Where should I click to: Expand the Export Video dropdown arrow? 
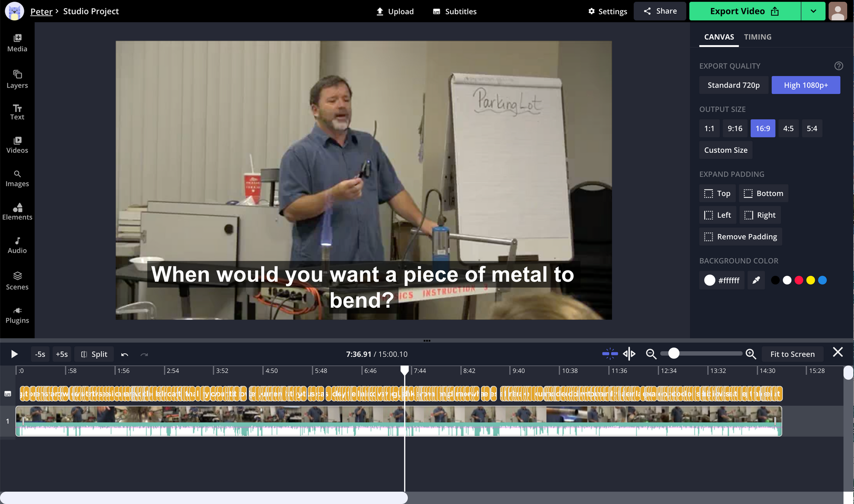tap(813, 11)
